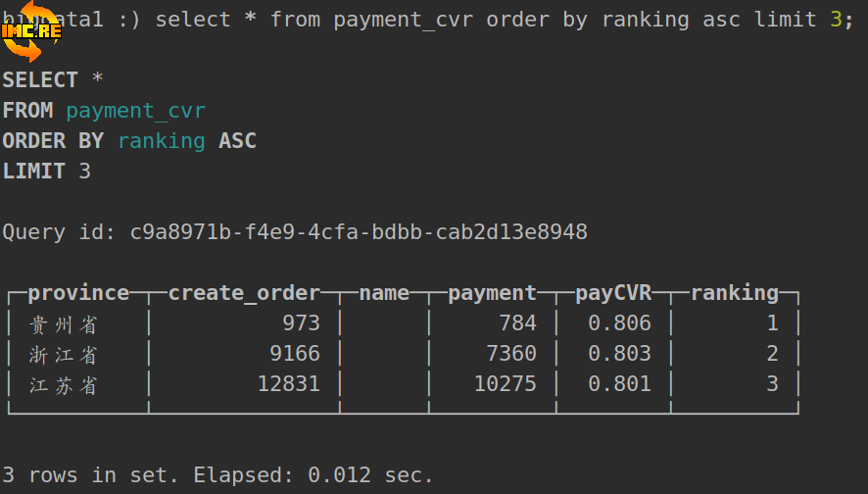Click the name column header
The image size is (868, 494).
click(384, 293)
